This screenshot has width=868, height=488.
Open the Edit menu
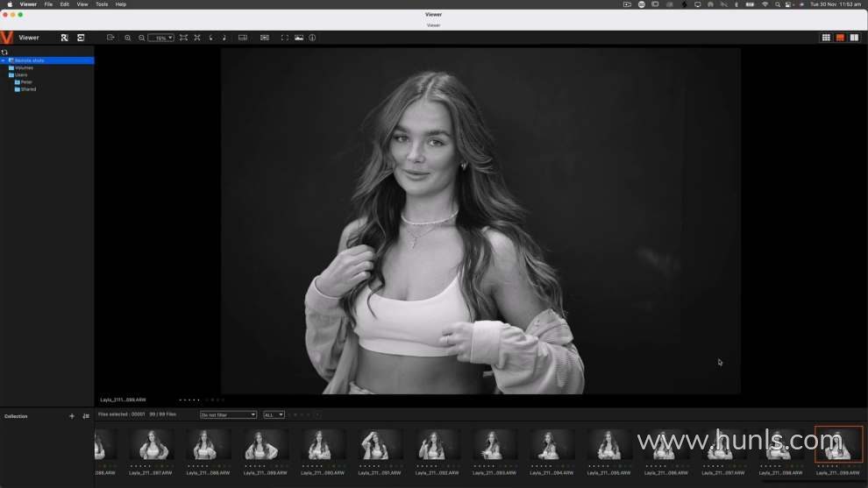tap(64, 4)
